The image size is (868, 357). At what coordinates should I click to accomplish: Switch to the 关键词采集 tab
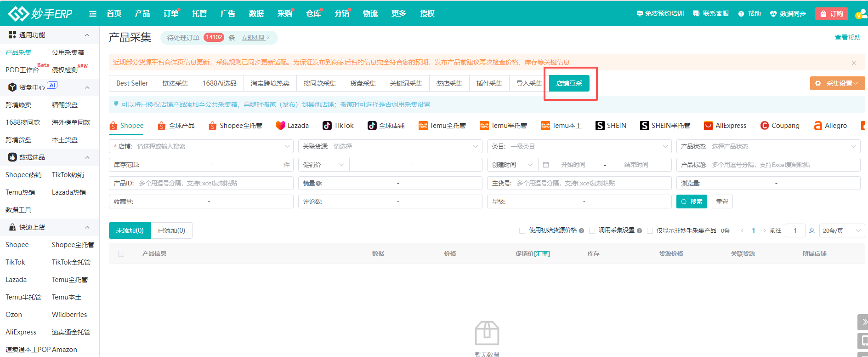pos(406,83)
